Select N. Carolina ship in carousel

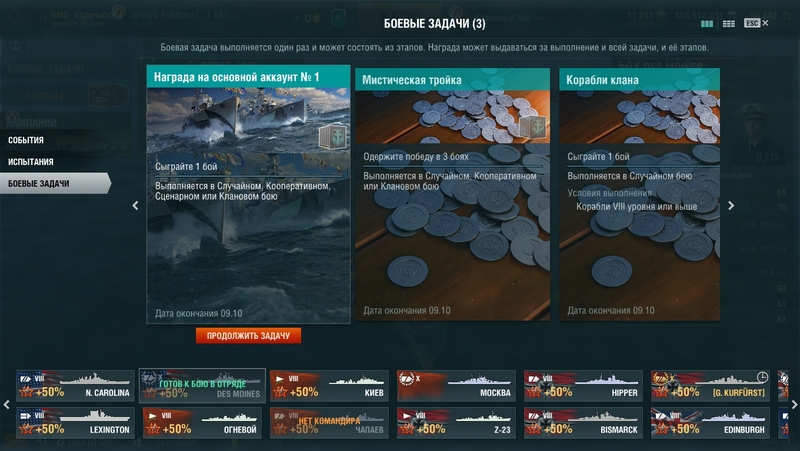(76, 386)
